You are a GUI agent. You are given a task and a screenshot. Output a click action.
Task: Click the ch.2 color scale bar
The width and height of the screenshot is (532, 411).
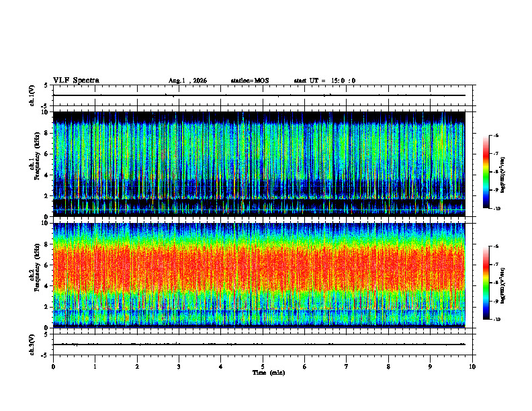click(486, 283)
